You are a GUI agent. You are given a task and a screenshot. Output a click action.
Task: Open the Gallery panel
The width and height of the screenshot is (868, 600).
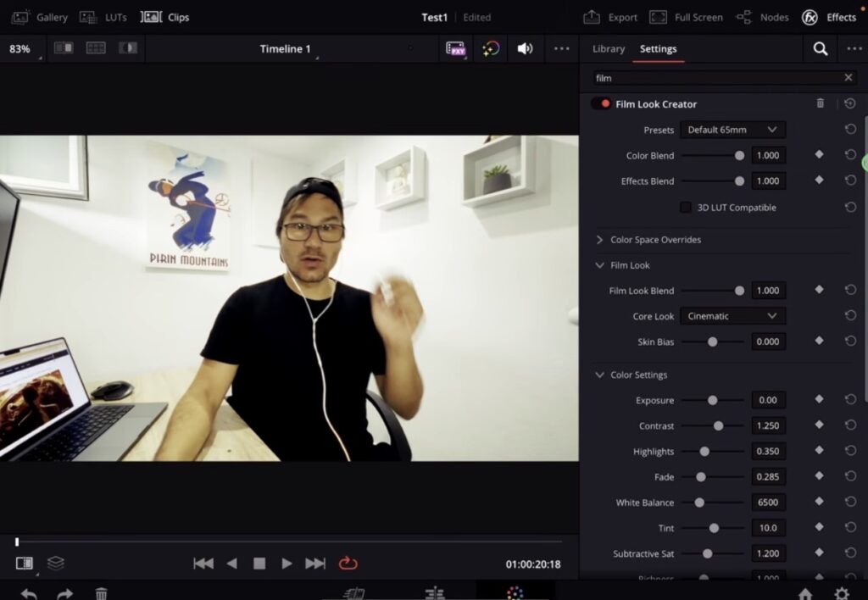tap(51, 17)
